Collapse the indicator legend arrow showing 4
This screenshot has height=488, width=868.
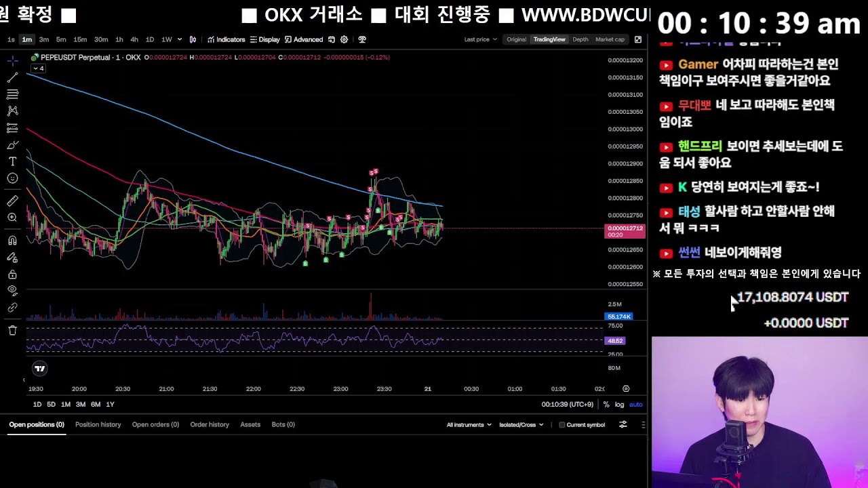(x=39, y=68)
